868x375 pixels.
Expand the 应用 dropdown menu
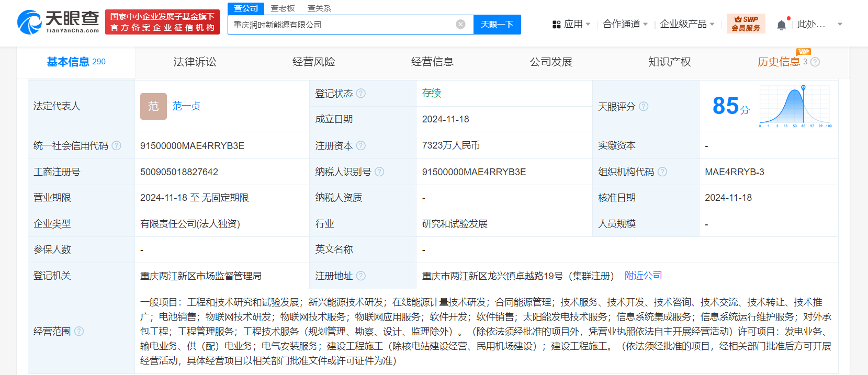coord(572,25)
